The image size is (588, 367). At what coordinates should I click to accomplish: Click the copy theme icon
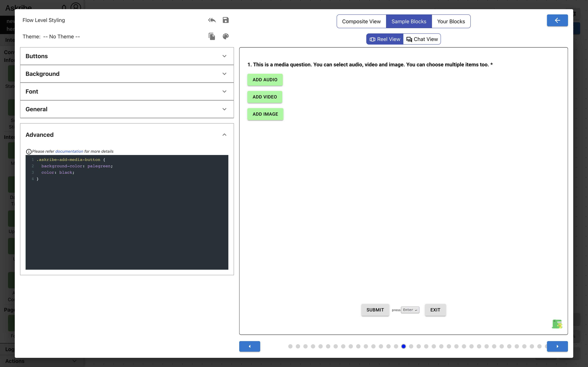(x=212, y=36)
